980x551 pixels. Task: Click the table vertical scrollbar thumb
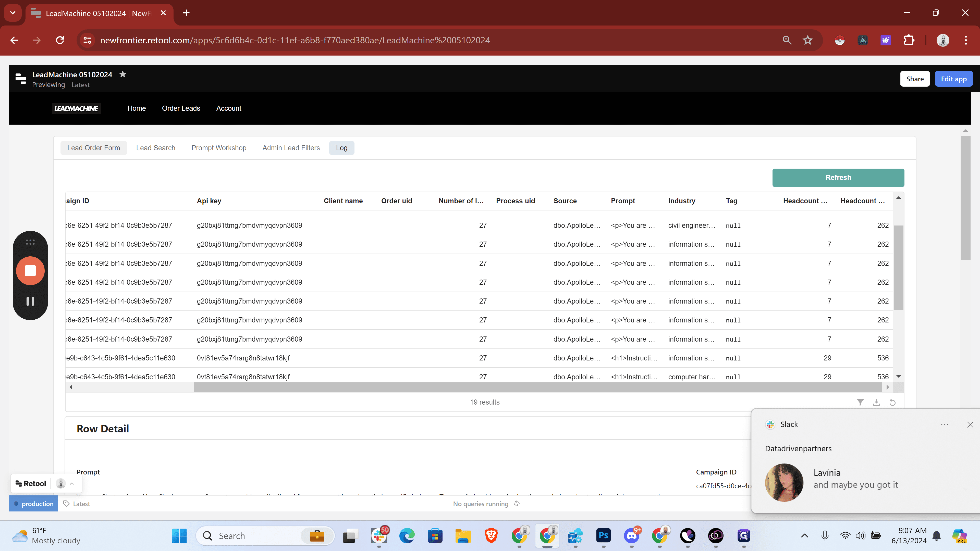[898, 268]
